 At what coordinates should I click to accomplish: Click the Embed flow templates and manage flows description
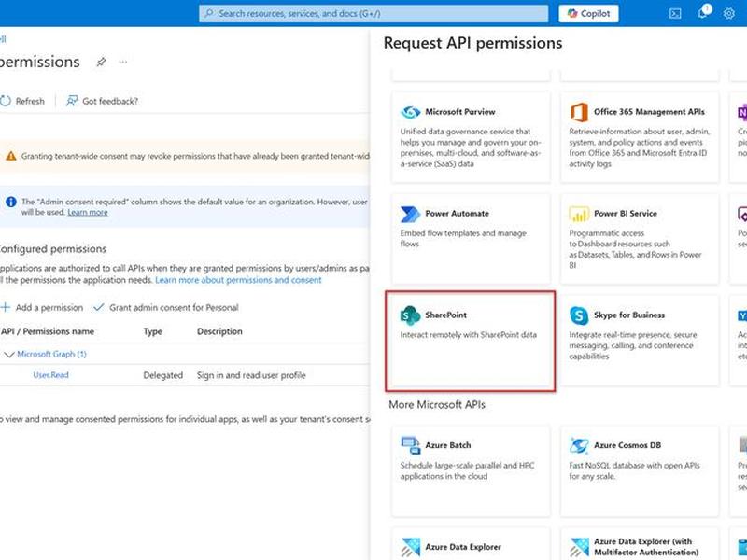click(x=463, y=239)
